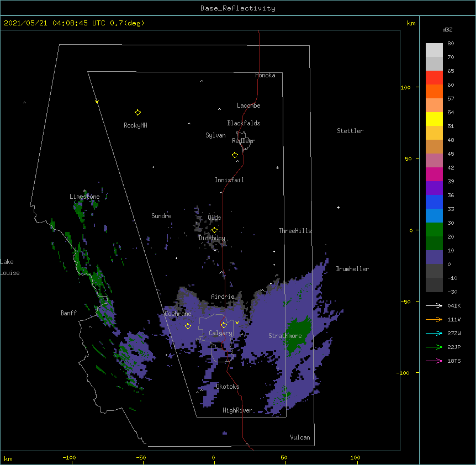This screenshot has width=476, height=465.
Task: Click the green 22JP arrow legend icon
Action: 434,347
